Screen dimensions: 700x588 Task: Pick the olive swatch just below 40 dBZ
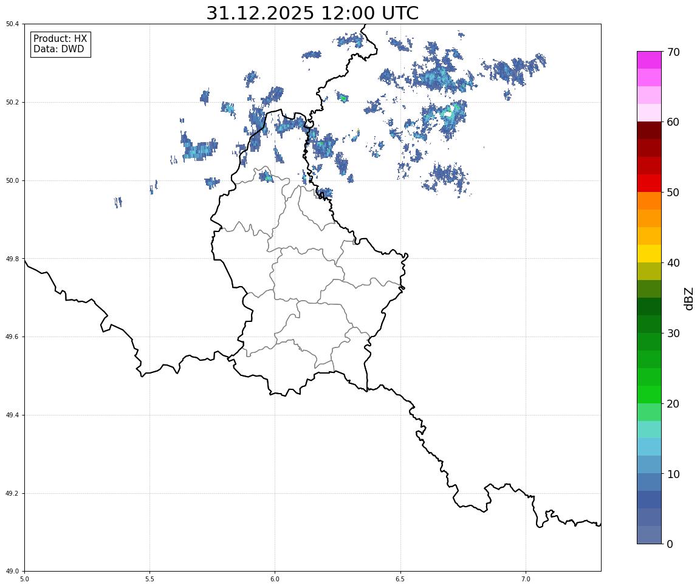click(649, 272)
